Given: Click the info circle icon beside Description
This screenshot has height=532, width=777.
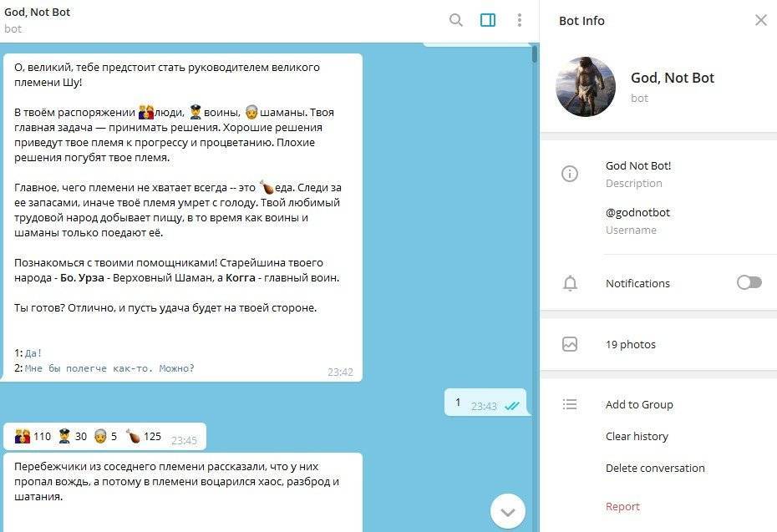Looking at the screenshot, I should [x=570, y=174].
